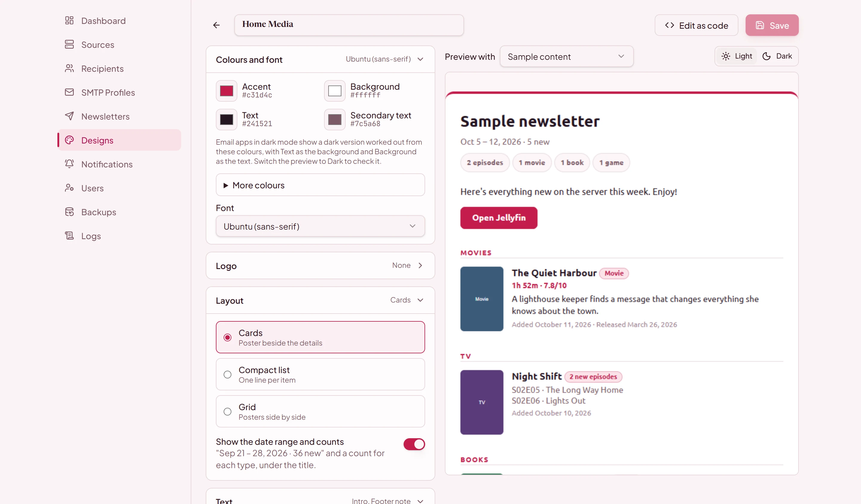The height and width of the screenshot is (504, 861).
Task: Click The Quiet Harbour title in preview
Action: (554, 273)
